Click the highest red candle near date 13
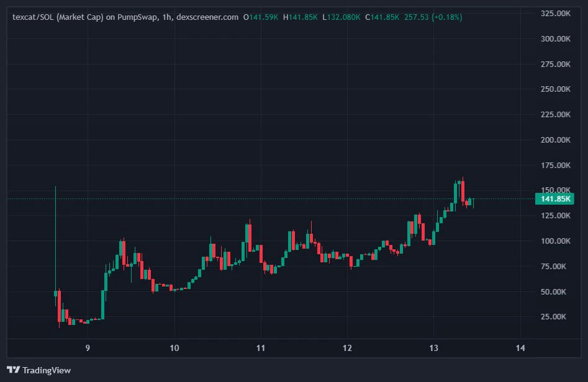Image resolution: width=588 pixels, height=382 pixels. [463, 190]
